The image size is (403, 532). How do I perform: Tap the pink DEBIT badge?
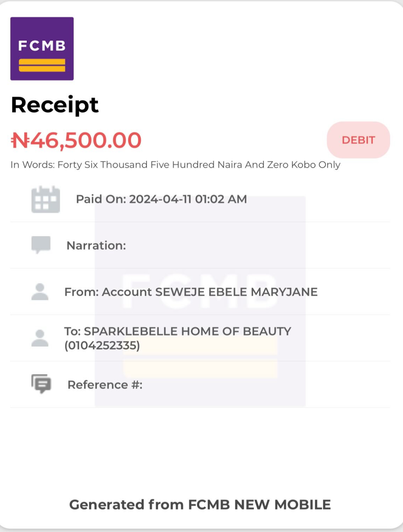(358, 140)
